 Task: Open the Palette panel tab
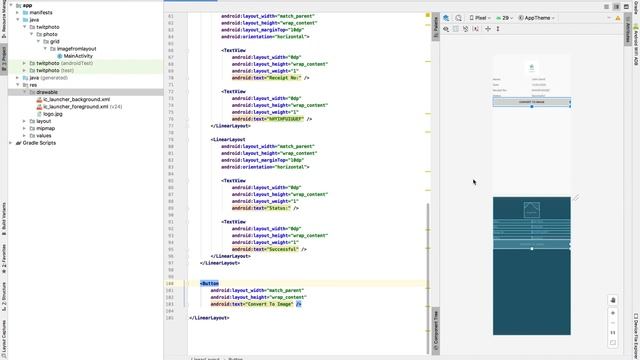tap(436, 27)
